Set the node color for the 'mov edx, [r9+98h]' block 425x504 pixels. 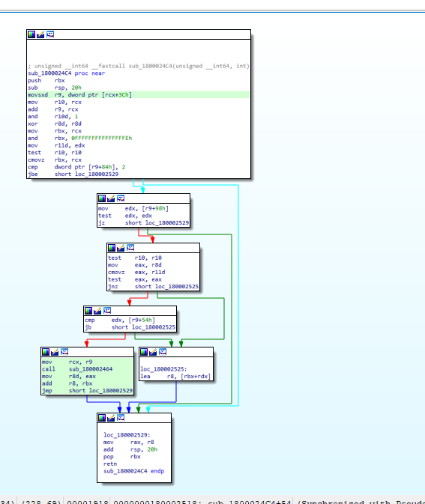[102, 198]
